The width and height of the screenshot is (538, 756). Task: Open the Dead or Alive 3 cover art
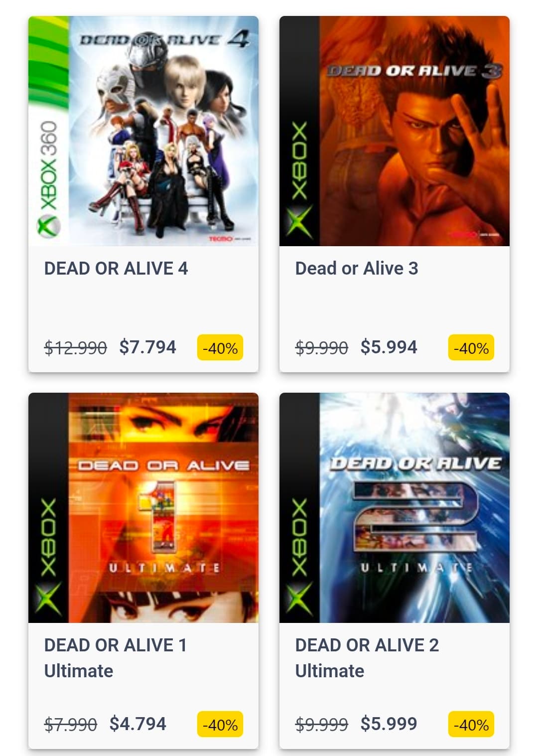click(x=395, y=131)
